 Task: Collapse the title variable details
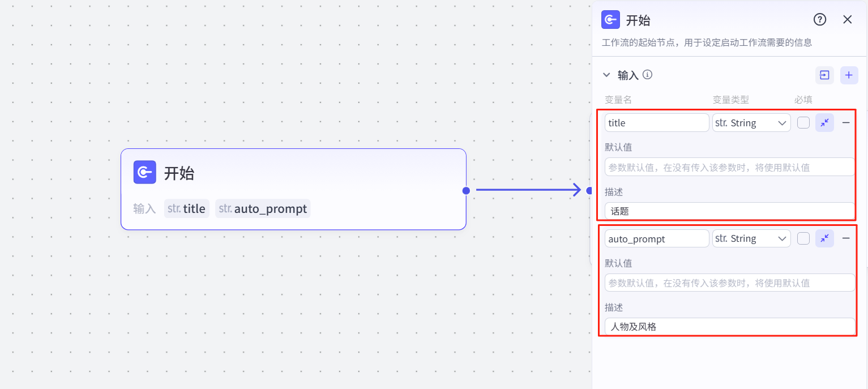click(824, 122)
